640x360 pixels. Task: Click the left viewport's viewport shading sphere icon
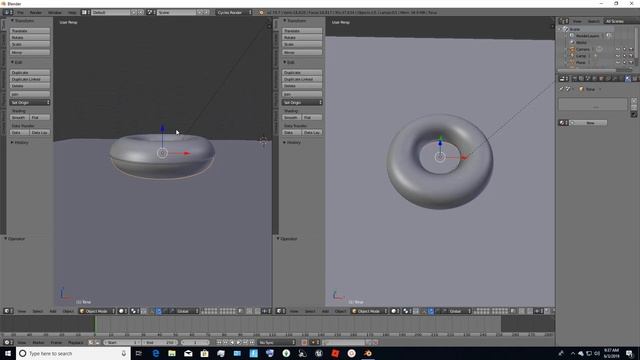pyautogui.click(x=122, y=311)
